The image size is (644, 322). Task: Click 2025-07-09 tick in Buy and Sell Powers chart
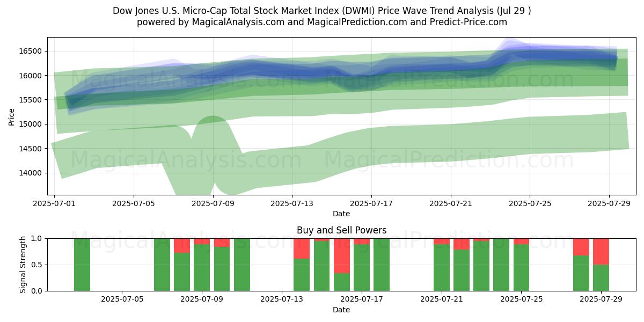tap(202, 300)
